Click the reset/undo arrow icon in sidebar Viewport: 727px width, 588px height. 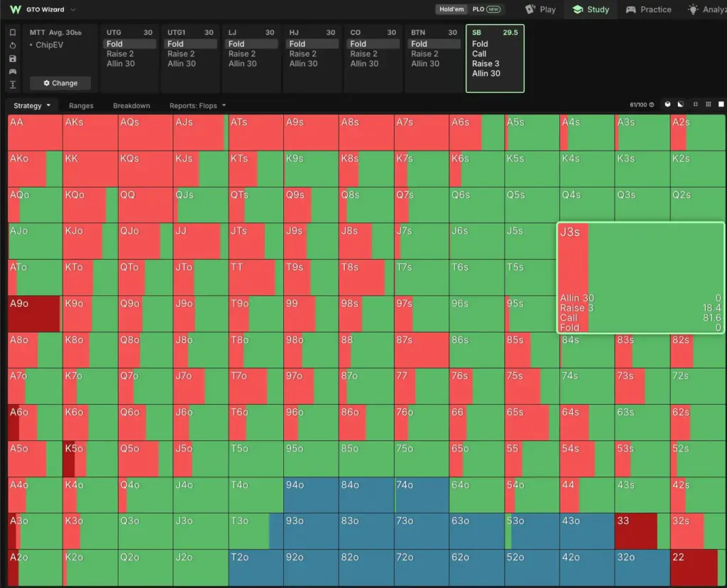coord(13,45)
